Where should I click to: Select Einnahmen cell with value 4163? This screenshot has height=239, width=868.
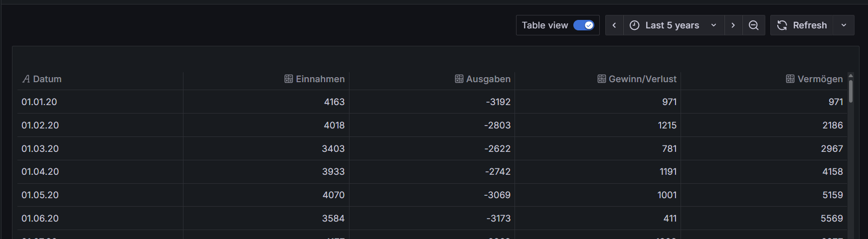pyautogui.click(x=334, y=102)
